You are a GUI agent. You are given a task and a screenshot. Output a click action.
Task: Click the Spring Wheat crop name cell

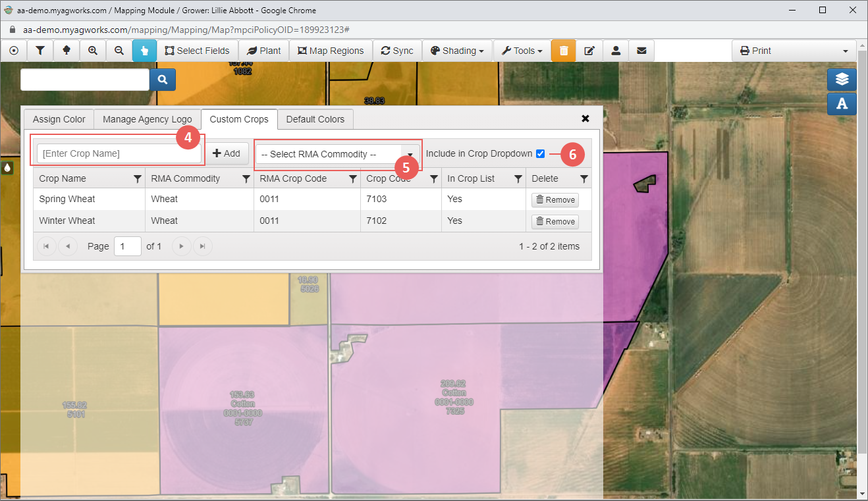[89, 199]
